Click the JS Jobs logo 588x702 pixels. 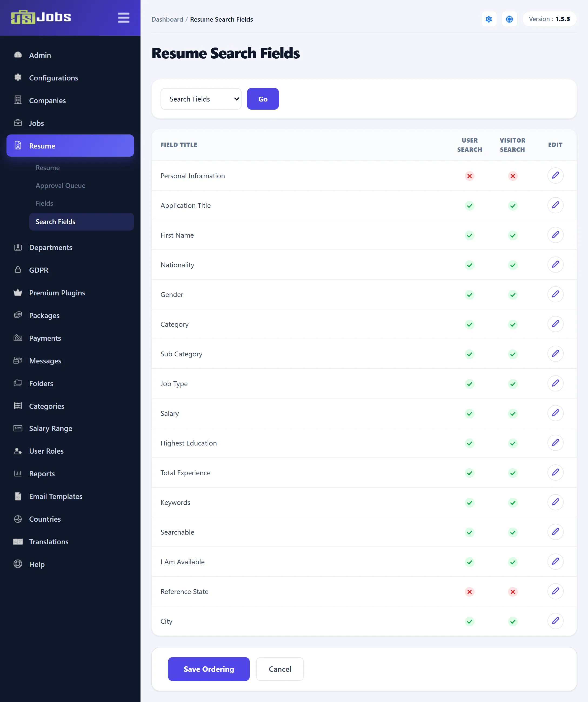tap(41, 17)
